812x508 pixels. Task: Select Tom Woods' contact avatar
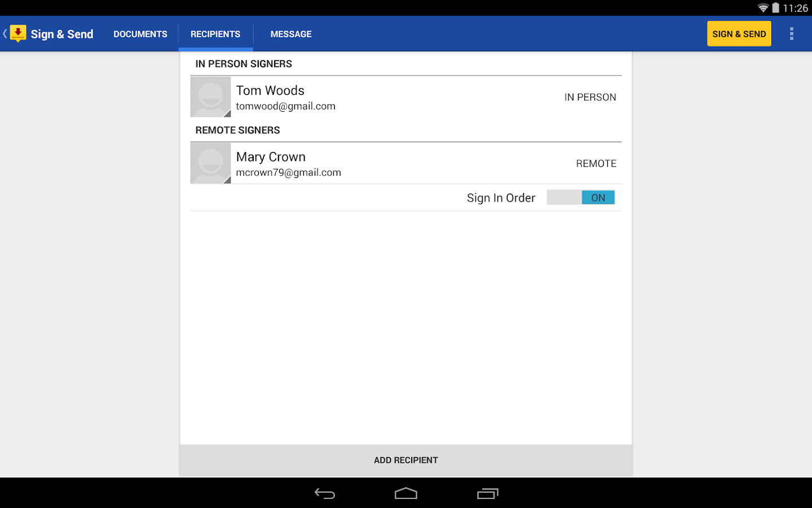coord(210,97)
